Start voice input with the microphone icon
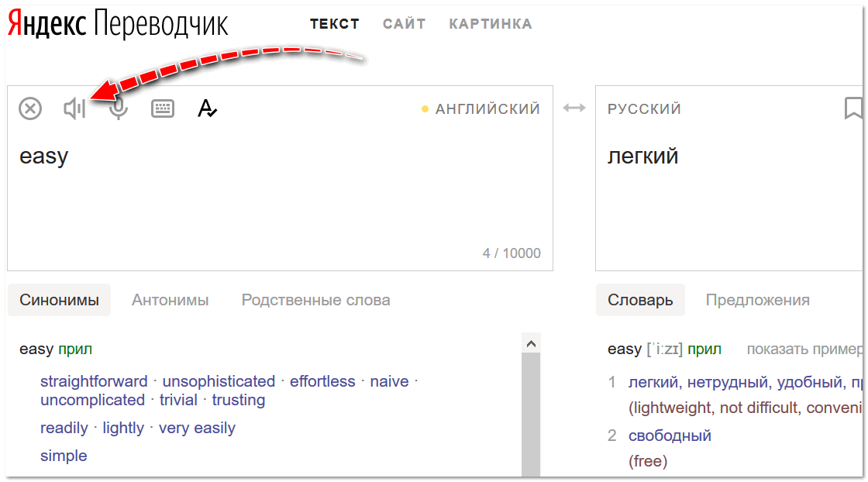The image size is (868, 482). pos(118,108)
